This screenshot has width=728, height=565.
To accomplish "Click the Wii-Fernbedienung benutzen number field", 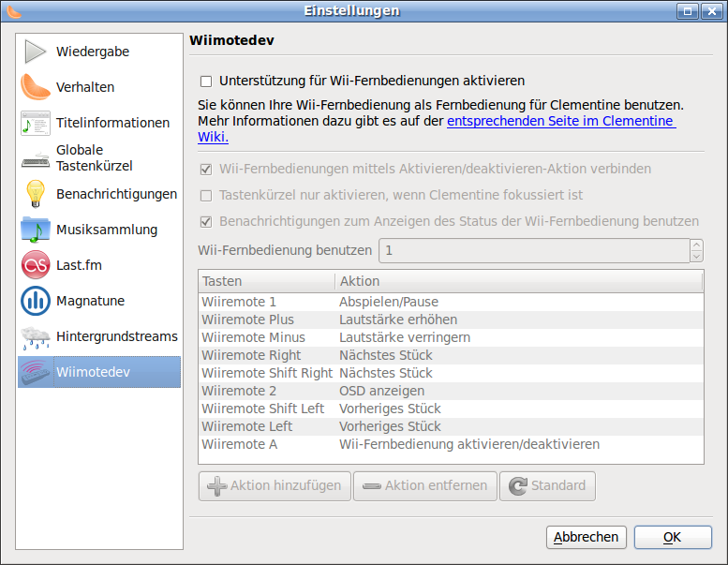I will [x=534, y=251].
